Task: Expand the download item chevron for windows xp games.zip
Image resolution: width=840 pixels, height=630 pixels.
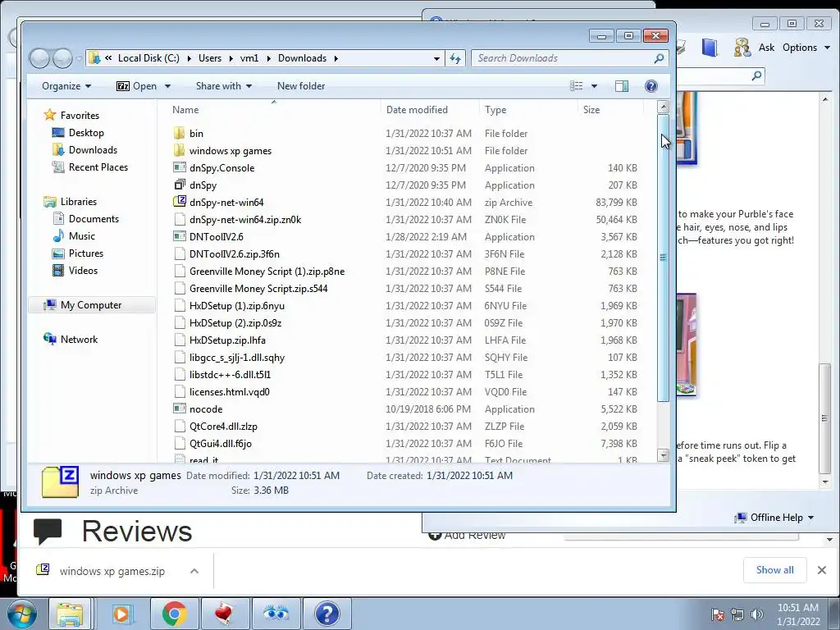Action: click(x=194, y=571)
